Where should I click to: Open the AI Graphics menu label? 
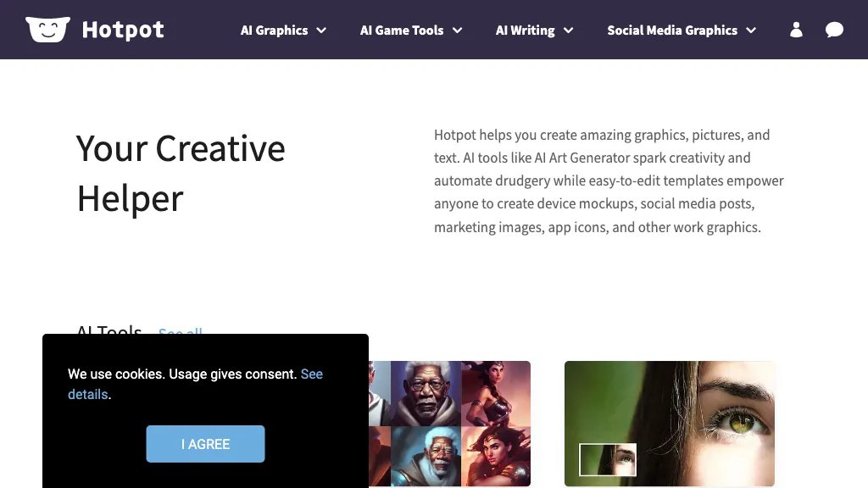pos(274,30)
